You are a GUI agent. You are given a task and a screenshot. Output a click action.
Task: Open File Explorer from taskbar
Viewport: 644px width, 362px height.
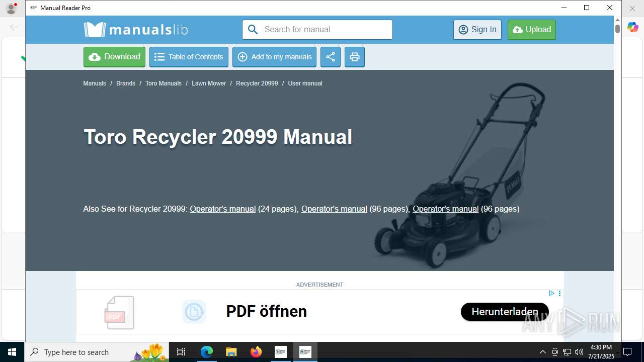[231, 352]
